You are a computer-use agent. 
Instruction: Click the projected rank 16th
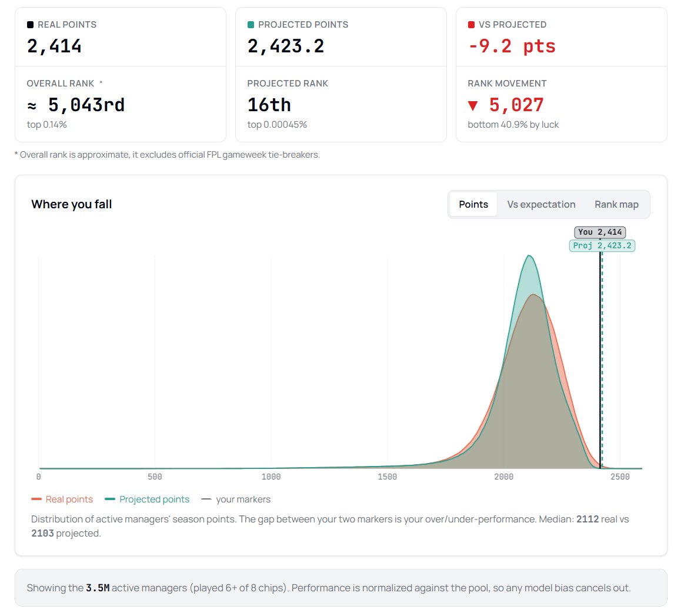pos(269,105)
